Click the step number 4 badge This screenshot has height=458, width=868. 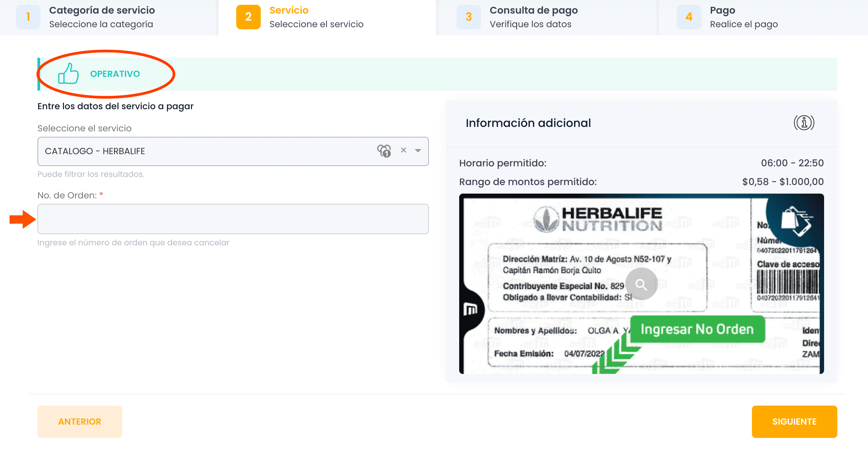tap(689, 17)
